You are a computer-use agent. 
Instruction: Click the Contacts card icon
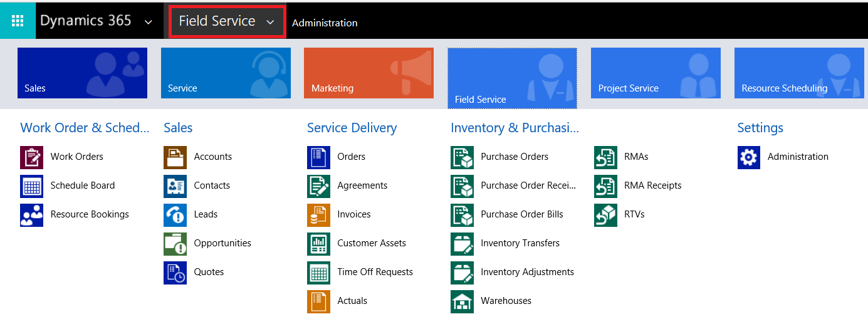(x=175, y=186)
